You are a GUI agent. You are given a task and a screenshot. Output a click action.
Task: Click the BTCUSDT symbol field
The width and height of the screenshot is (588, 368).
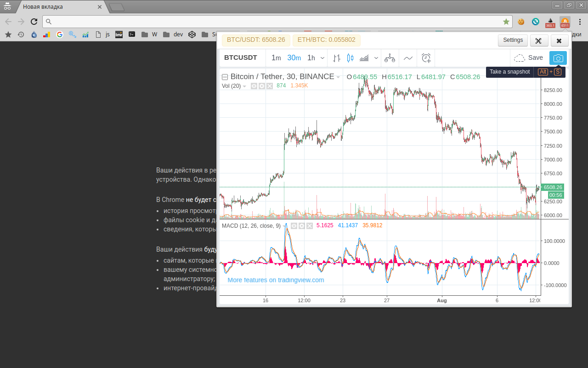[x=241, y=58]
